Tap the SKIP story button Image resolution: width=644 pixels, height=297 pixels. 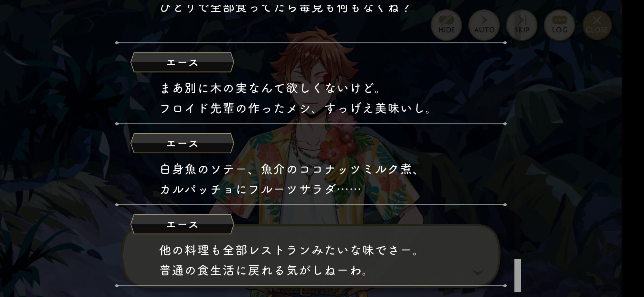(522, 25)
